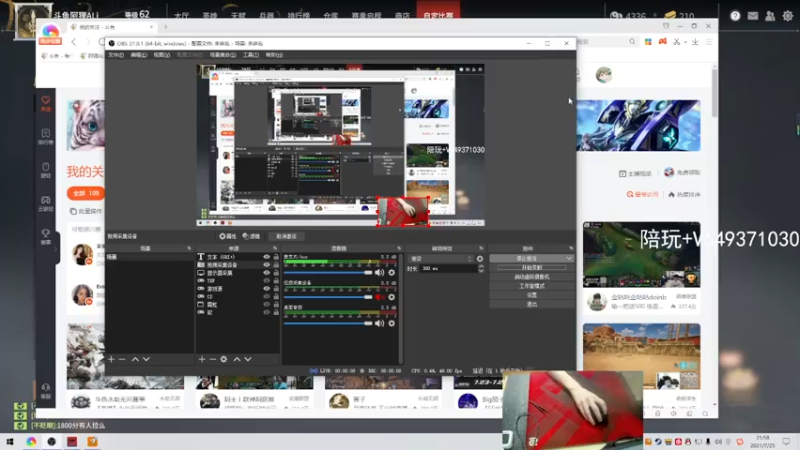
Task: Add a new scene with plus icon
Action: pos(111,359)
